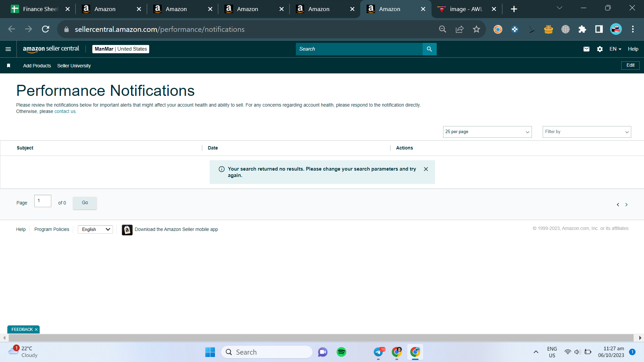This screenshot has height=362, width=644.
Task: Click the Help link in header
Action: (633, 49)
